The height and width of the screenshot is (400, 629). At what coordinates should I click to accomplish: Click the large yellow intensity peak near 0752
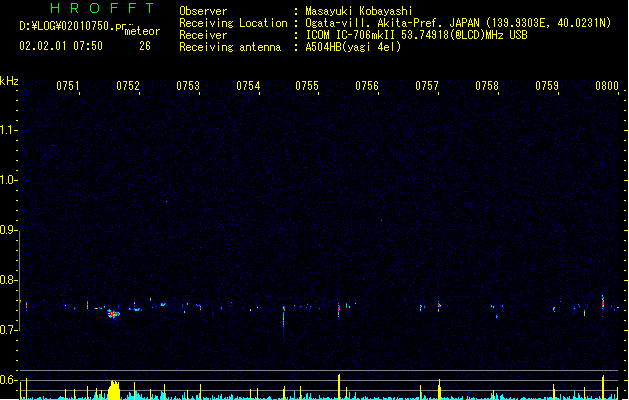[x=114, y=390]
